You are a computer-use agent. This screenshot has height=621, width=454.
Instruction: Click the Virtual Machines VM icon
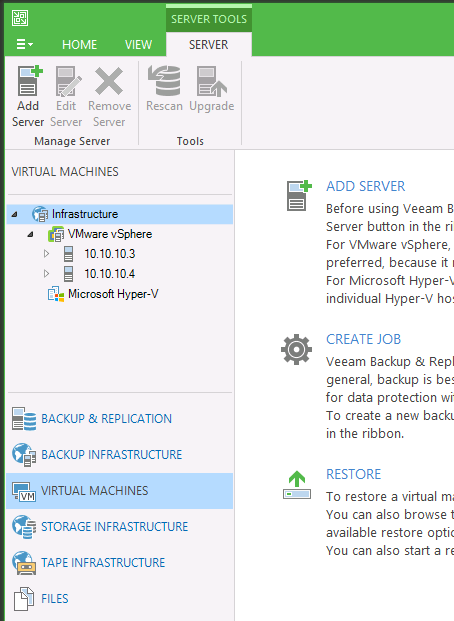(x=24, y=491)
